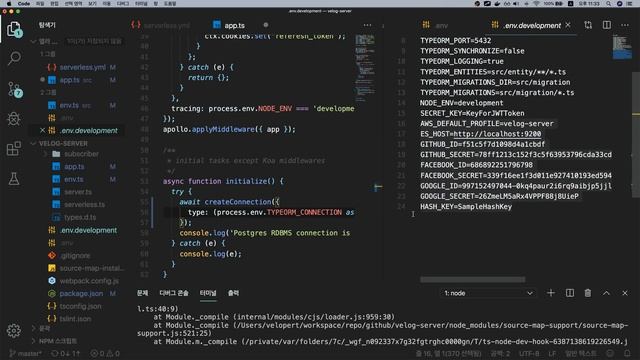Open .gitignore in file tree
The image size is (640, 360).
point(75,256)
